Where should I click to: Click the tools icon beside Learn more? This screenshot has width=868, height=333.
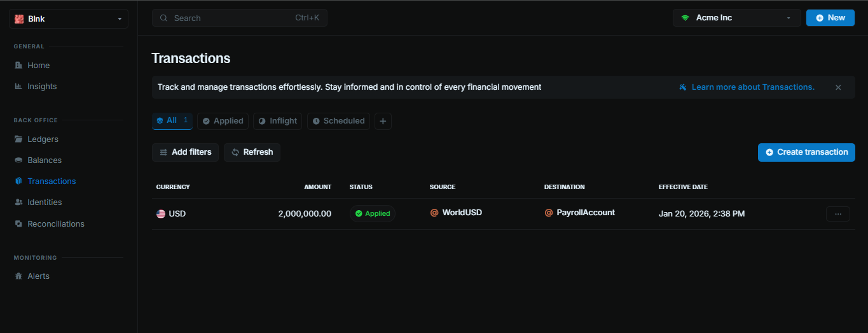coord(682,87)
